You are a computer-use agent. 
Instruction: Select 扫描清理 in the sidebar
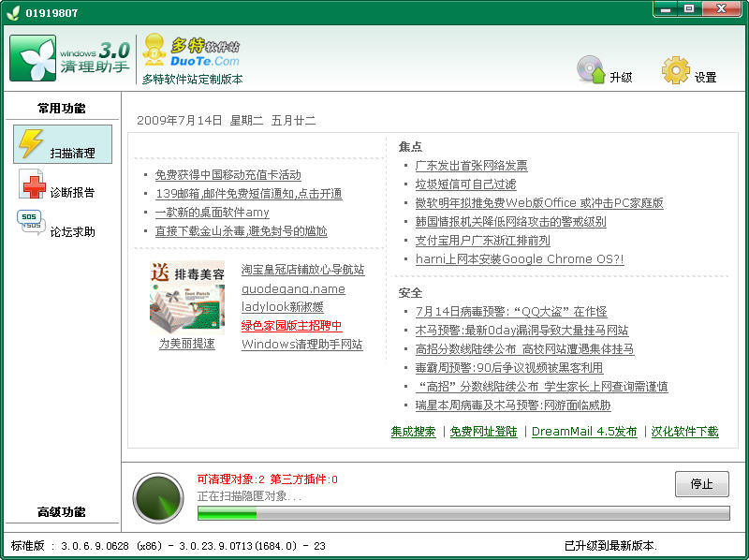click(x=63, y=144)
